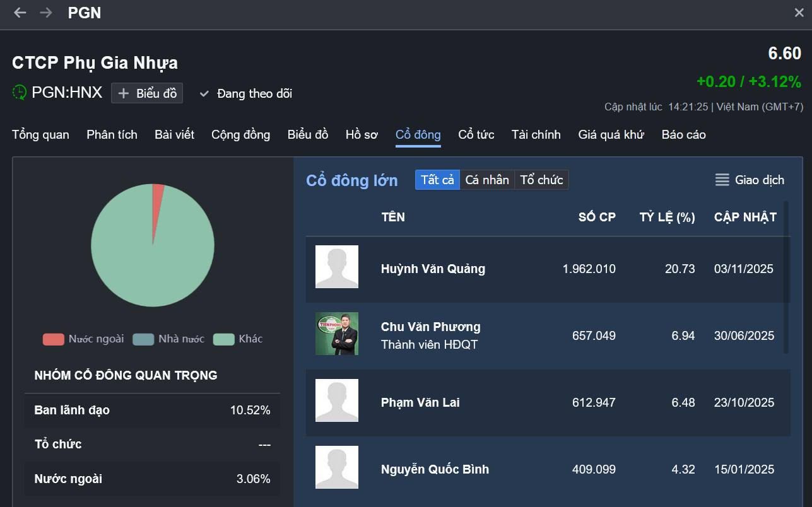Open Phạm Văn Lai's avatar placeholder
This screenshot has width=812, height=507.
click(x=337, y=400)
